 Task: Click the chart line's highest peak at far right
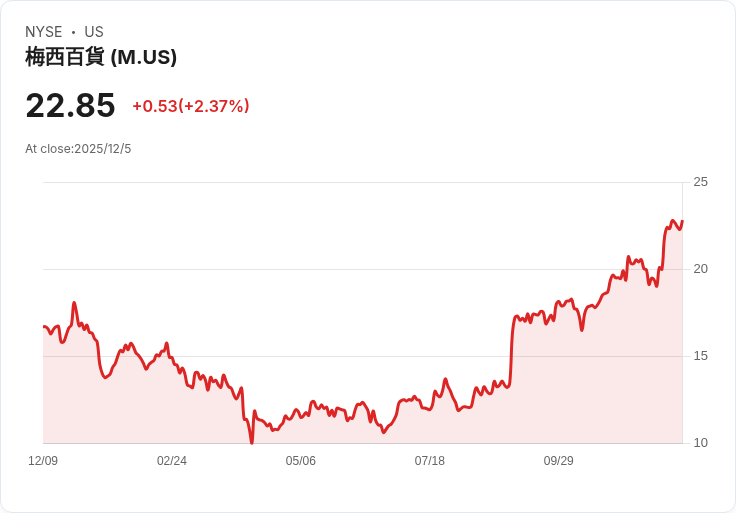(673, 221)
